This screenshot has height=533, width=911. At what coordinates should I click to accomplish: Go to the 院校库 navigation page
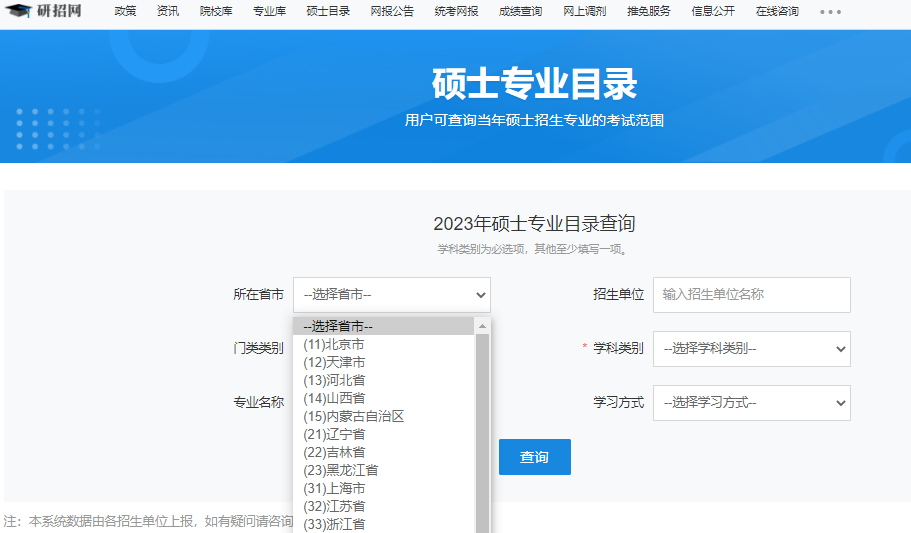[216, 12]
